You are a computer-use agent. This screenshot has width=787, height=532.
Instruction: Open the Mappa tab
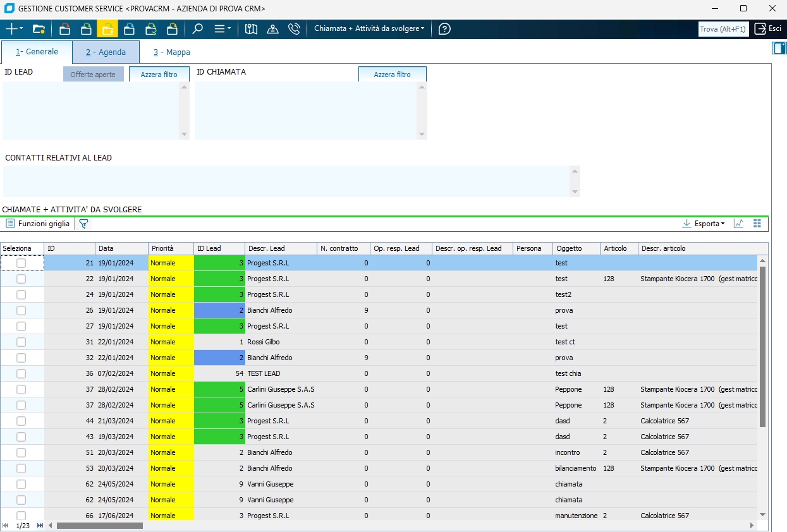[172, 52]
